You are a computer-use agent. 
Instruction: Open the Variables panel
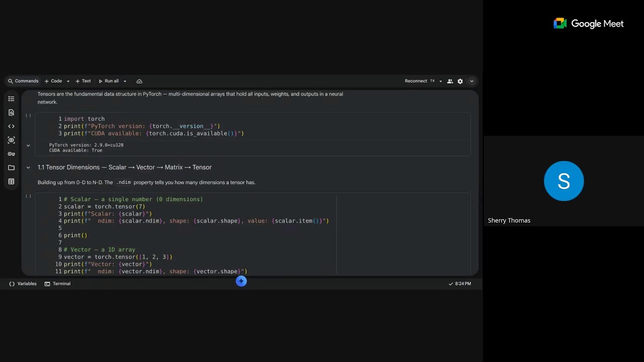[23, 284]
